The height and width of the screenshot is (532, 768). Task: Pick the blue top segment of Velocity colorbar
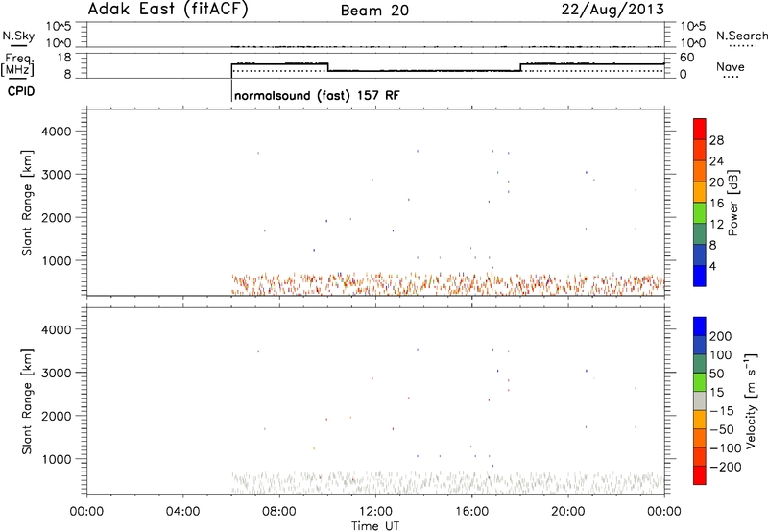(700, 326)
